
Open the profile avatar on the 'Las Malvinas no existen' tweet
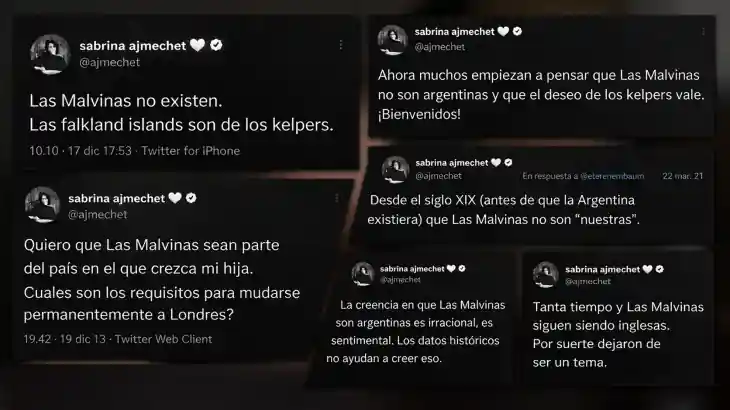coord(50,54)
